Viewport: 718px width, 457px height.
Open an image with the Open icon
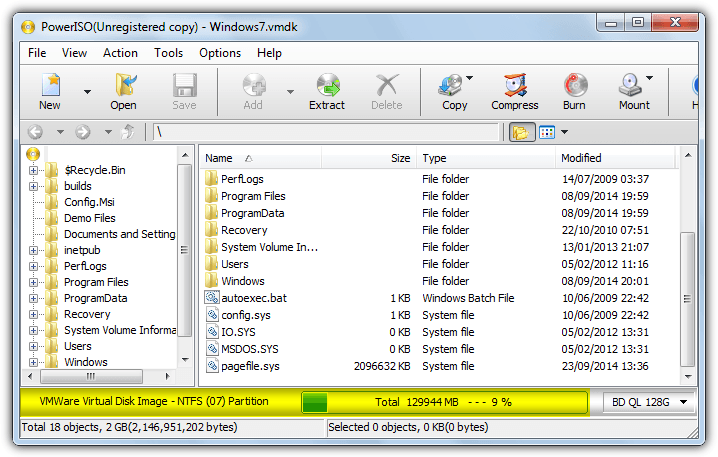click(125, 85)
